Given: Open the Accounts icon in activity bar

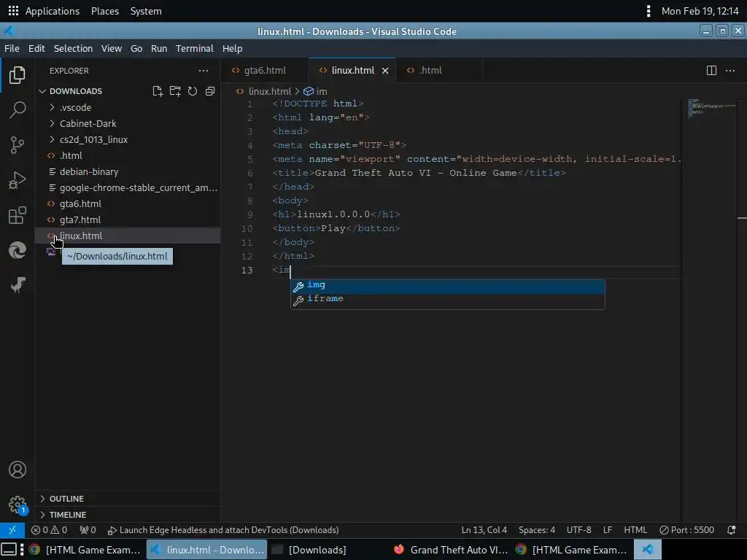Looking at the screenshot, I should coord(18,470).
